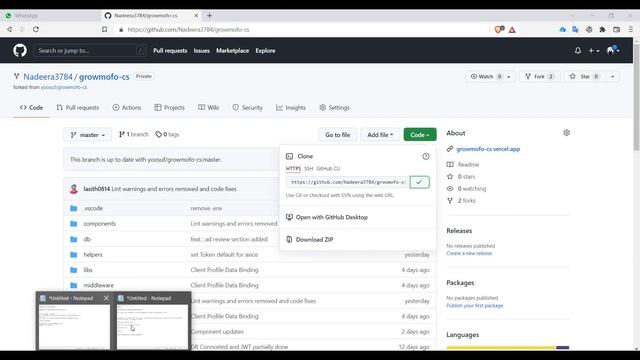Open GitHub home via Octocat logo
Viewport: 640px width, 360px height.
coord(20,51)
